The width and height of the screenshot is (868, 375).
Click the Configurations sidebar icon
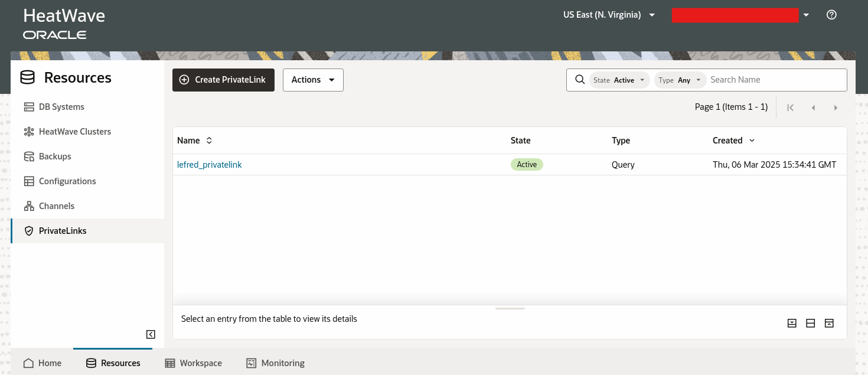[29, 181]
